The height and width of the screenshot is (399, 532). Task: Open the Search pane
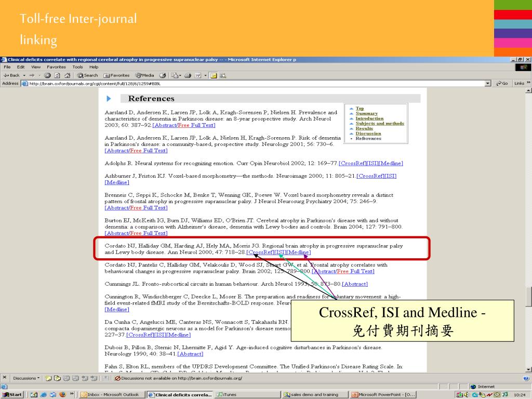[x=87, y=75]
